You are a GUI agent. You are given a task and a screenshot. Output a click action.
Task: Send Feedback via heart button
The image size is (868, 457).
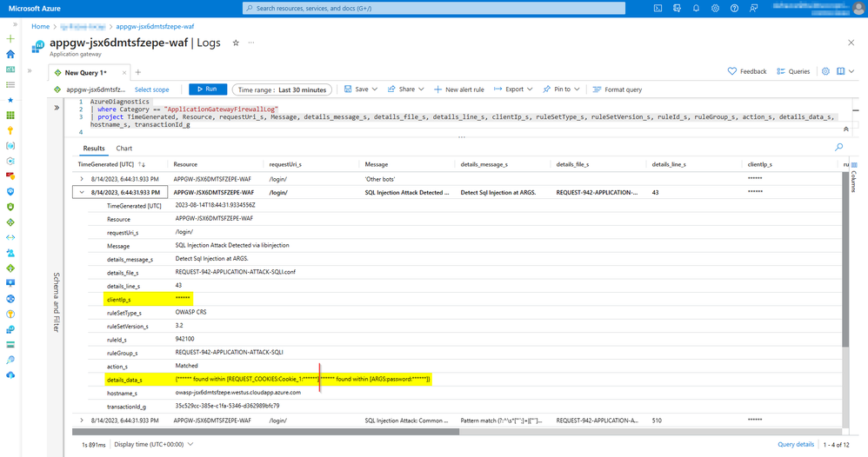(747, 71)
